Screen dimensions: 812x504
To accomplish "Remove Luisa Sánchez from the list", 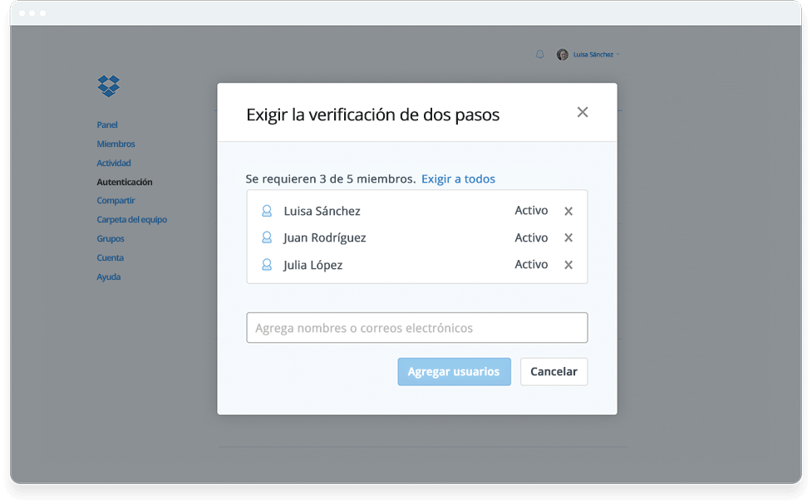I will 568,211.
